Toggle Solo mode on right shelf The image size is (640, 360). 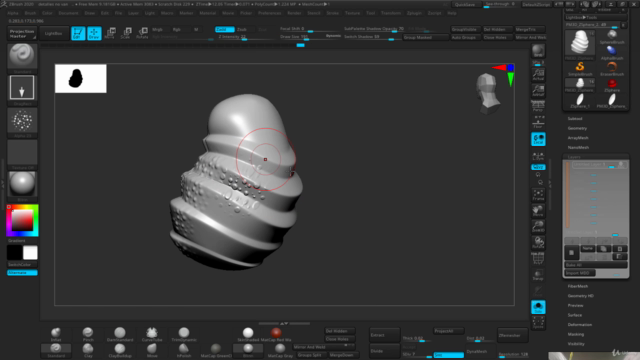pos(538,307)
